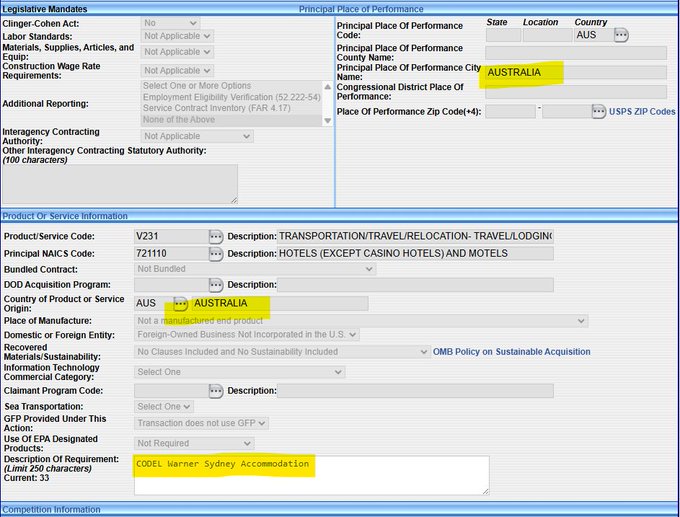Screen dimensions: 680x517
Task: Open the Place of Performance Country lookup
Action: point(621,35)
